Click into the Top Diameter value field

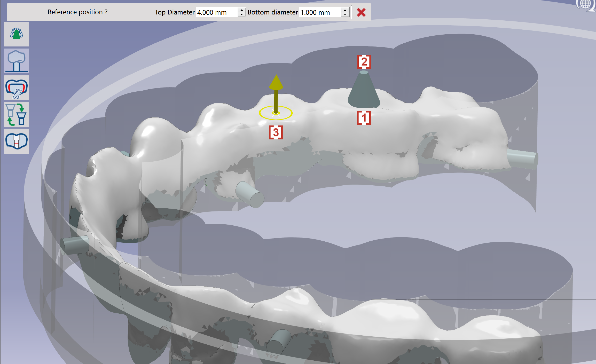click(217, 12)
